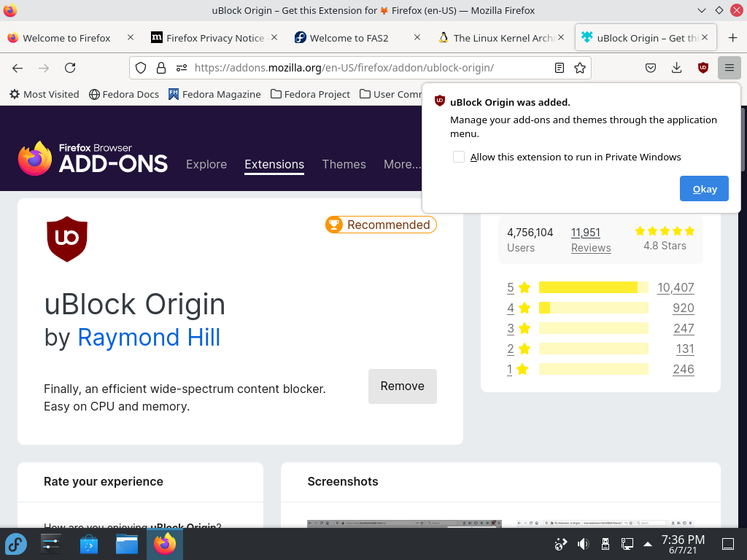747x560 pixels.
Task: Click the Recommended badge
Action: point(381,225)
